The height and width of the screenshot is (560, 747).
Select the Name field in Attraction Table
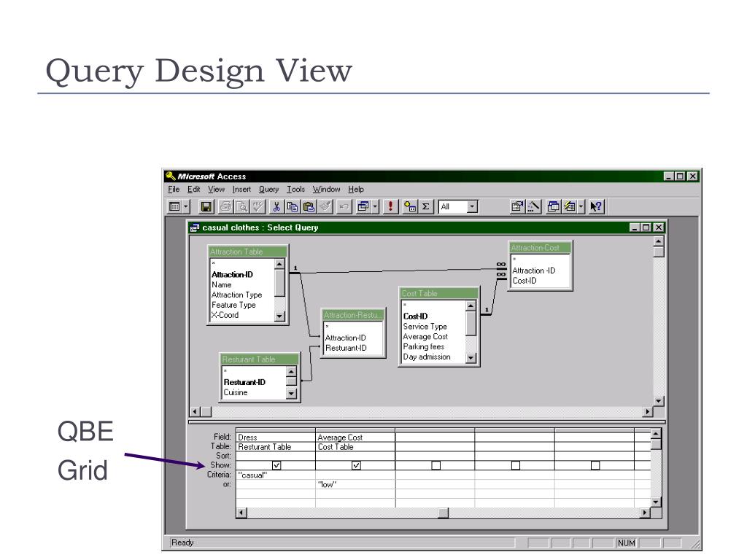tap(222, 284)
